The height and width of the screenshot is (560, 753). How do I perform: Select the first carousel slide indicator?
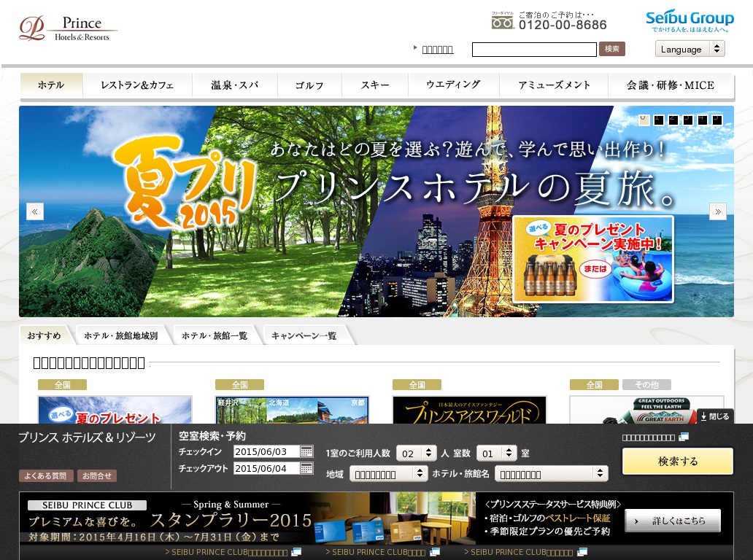click(644, 120)
